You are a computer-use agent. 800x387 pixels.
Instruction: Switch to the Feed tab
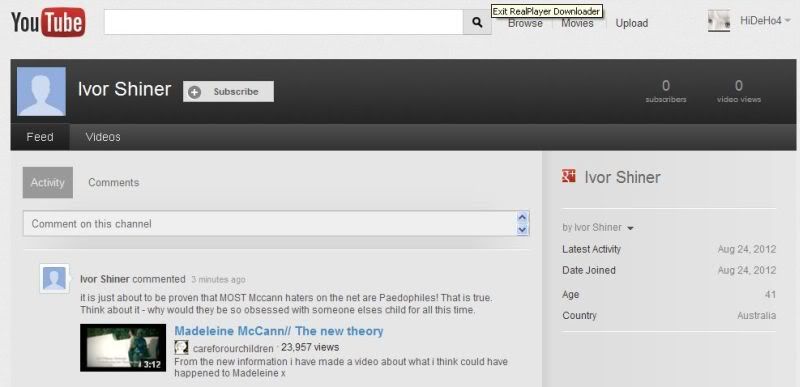point(40,137)
